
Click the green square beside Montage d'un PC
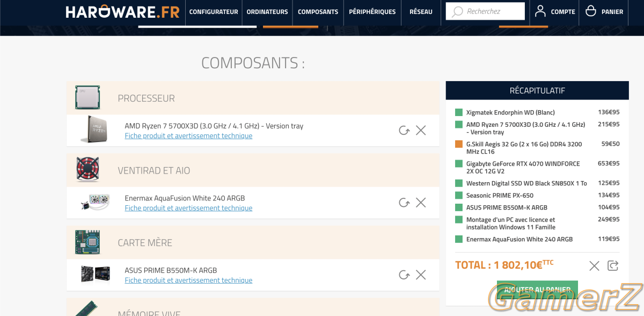459,219
